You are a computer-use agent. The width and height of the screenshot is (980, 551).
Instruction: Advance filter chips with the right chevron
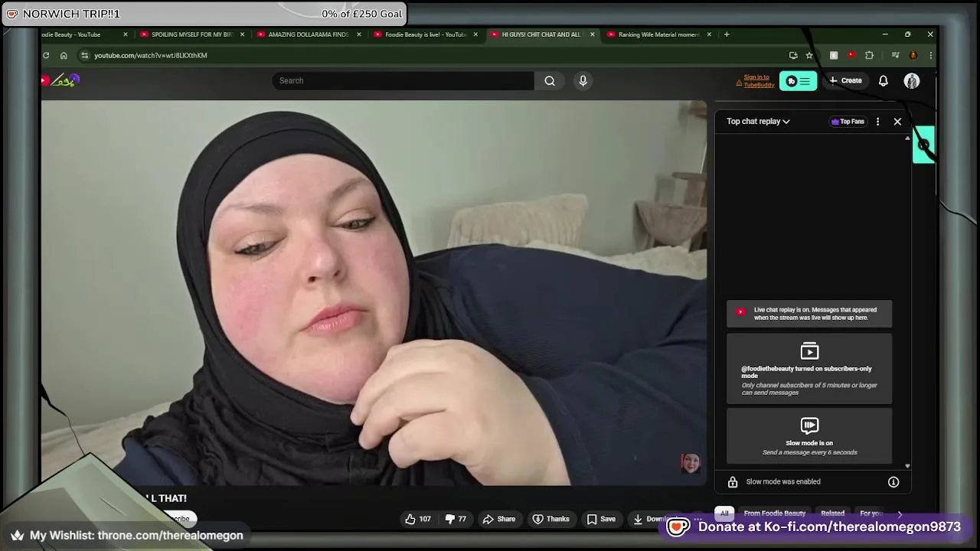click(x=900, y=514)
